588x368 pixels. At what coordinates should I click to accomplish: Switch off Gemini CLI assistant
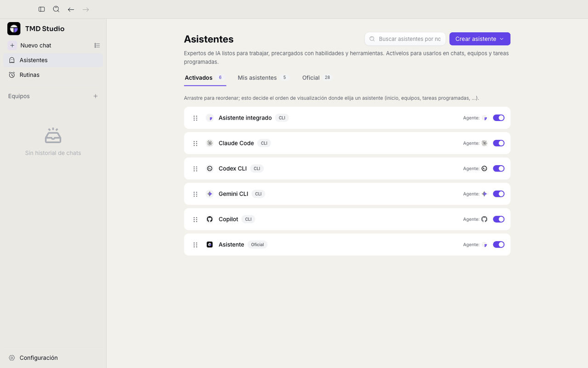[498, 194]
